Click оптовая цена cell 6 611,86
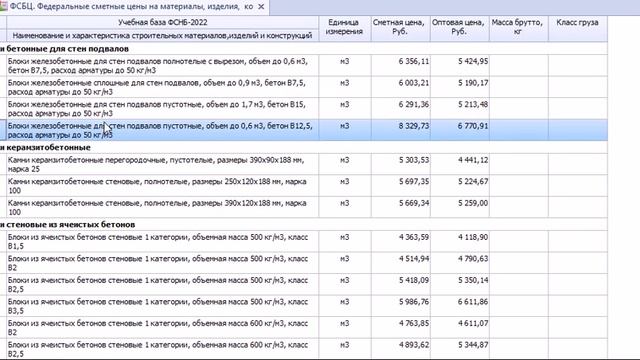Viewport: 640px width, 360px height. (x=460, y=306)
